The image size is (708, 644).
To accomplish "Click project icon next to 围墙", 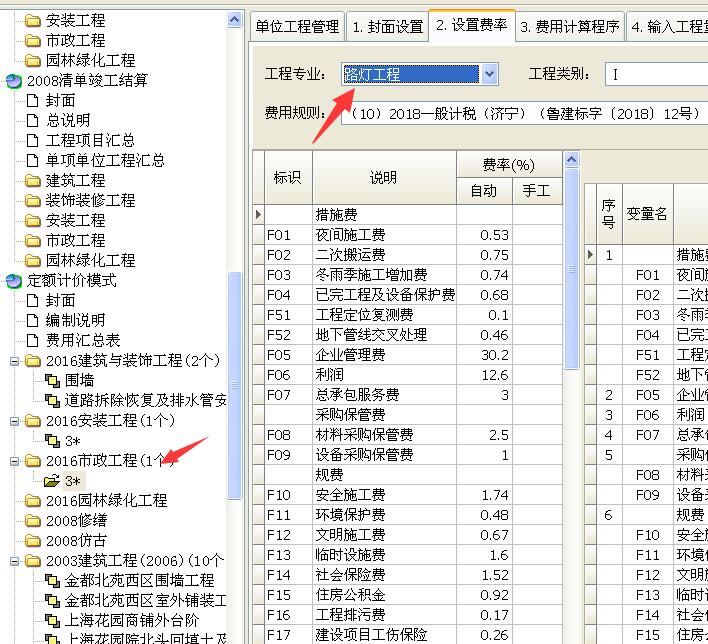I will [x=52, y=381].
